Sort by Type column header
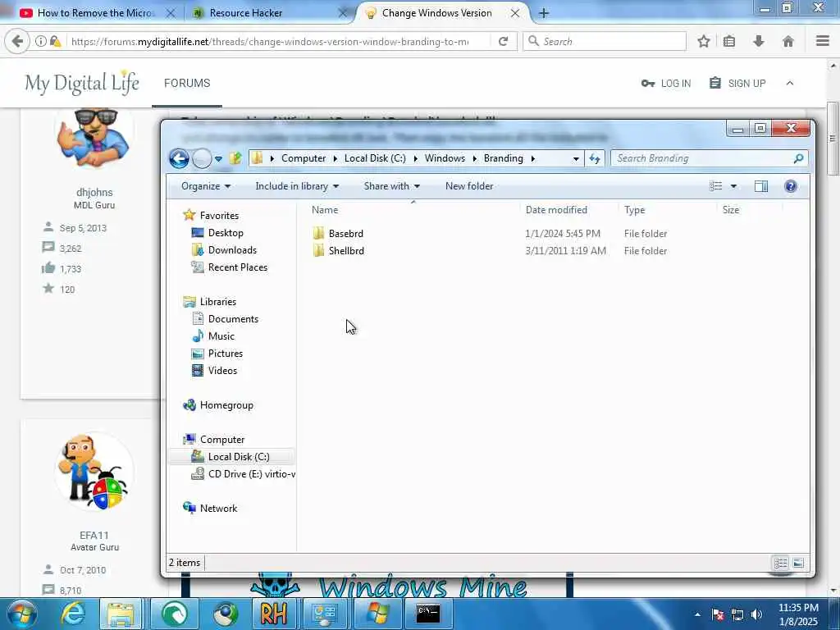840x630 pixels. pyautogui.click(x=634, y=210)
